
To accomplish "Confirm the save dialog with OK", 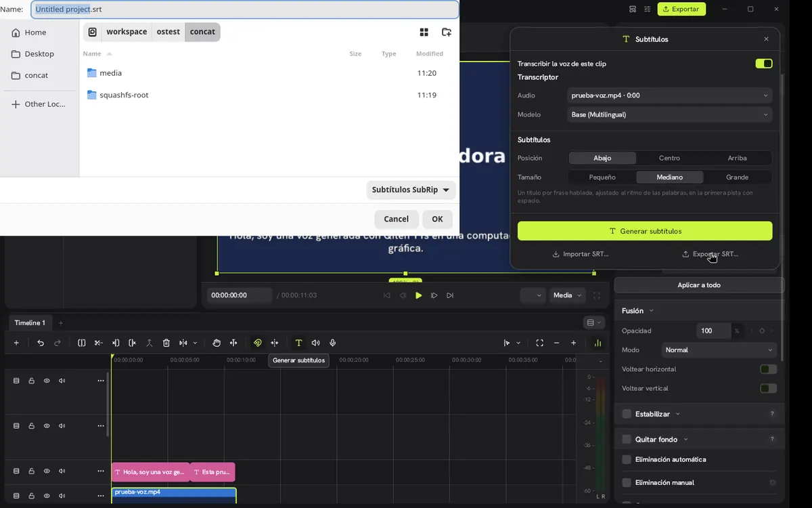I will point(437,219).
